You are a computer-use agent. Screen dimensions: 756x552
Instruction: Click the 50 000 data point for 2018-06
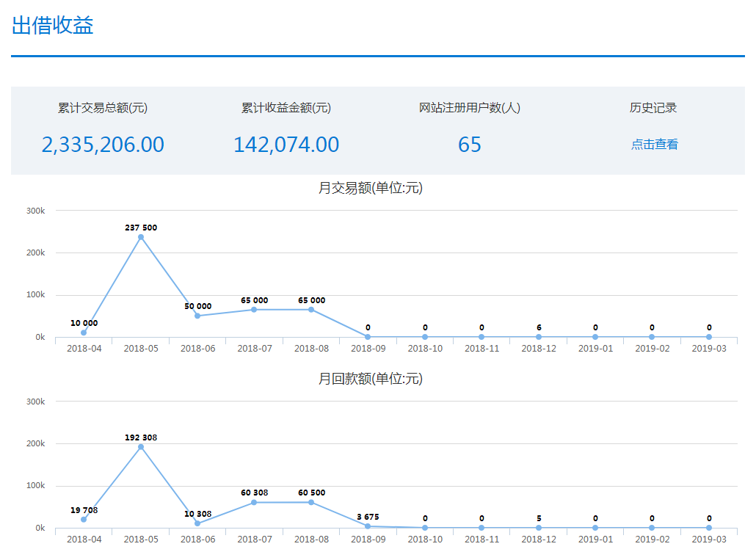pos(197,316)
